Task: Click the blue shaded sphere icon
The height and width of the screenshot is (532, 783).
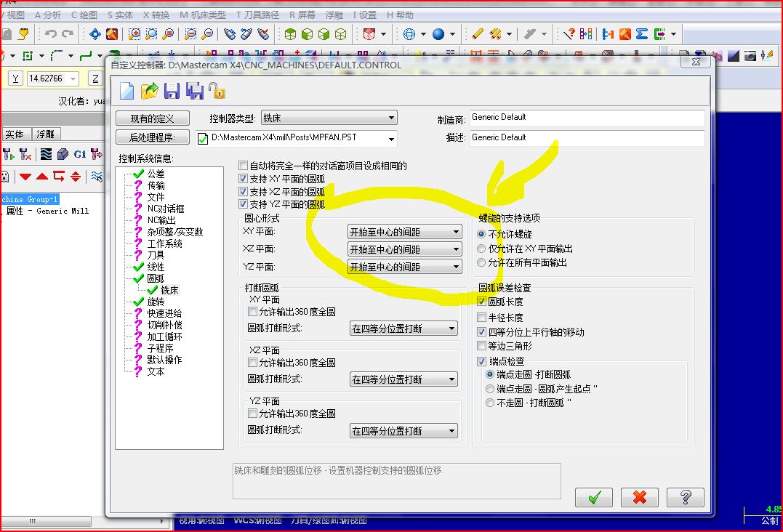Action: click(438, 34)
